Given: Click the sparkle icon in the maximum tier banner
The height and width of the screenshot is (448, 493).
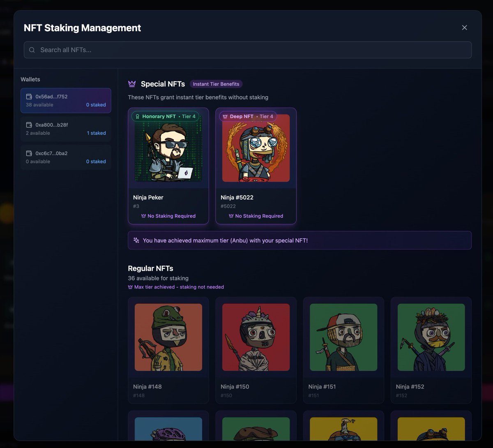Looking at the screenshot, I should pyautogui.click(x=136, y=240).
